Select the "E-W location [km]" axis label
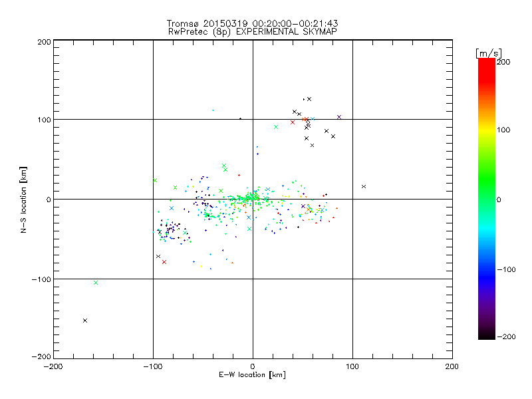This screenshot has height=399, width=532. click(252, 375)
